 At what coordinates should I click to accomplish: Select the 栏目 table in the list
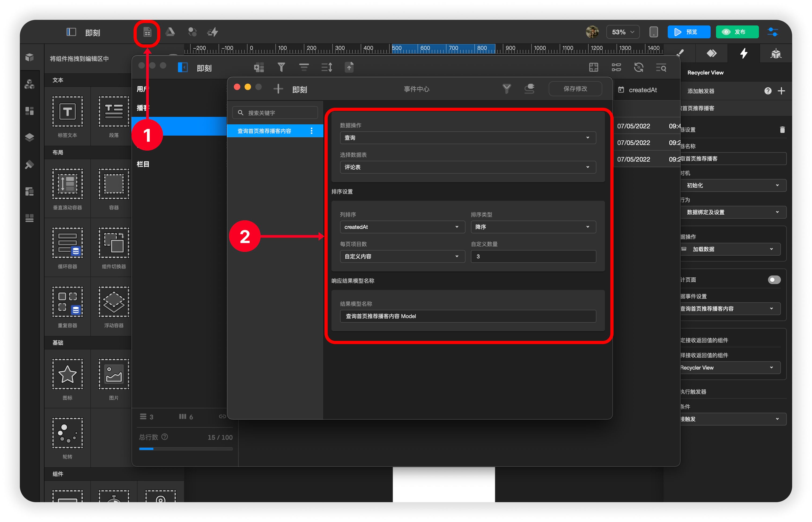(x=143, y=164)
